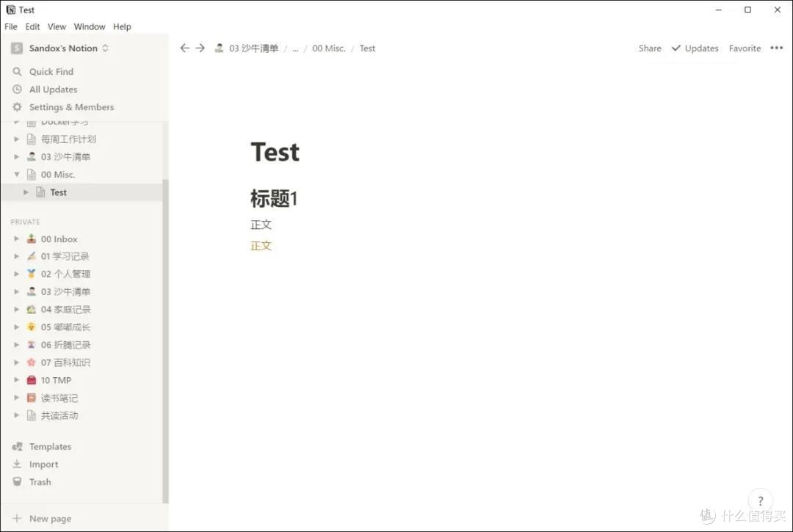
Task: Expand the 10 TMP page
Action: [17, 380]
